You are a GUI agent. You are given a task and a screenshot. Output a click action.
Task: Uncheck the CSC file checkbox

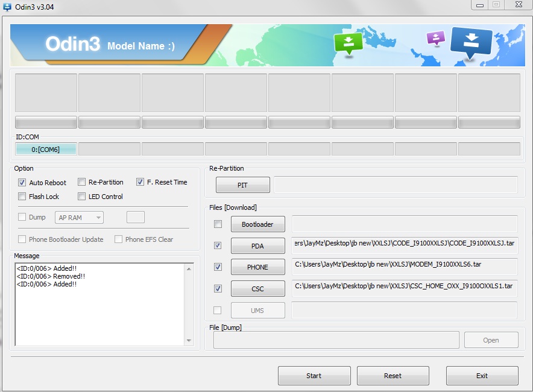tap(218, 288)
